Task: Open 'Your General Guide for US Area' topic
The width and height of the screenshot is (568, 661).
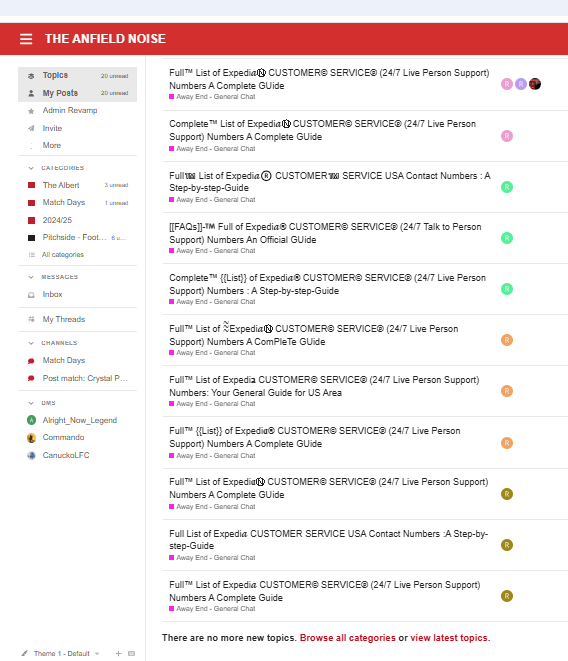Action: pos(324,386)
